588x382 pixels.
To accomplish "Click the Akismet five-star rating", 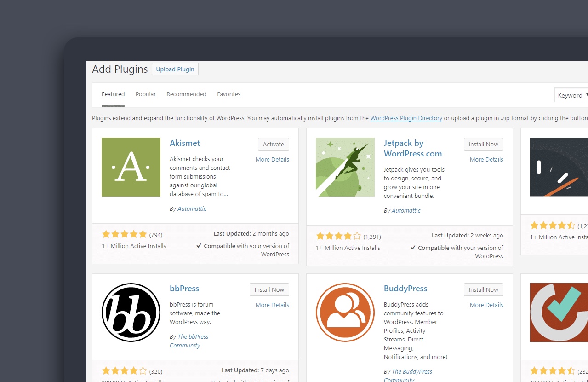I will pos(124,234).
